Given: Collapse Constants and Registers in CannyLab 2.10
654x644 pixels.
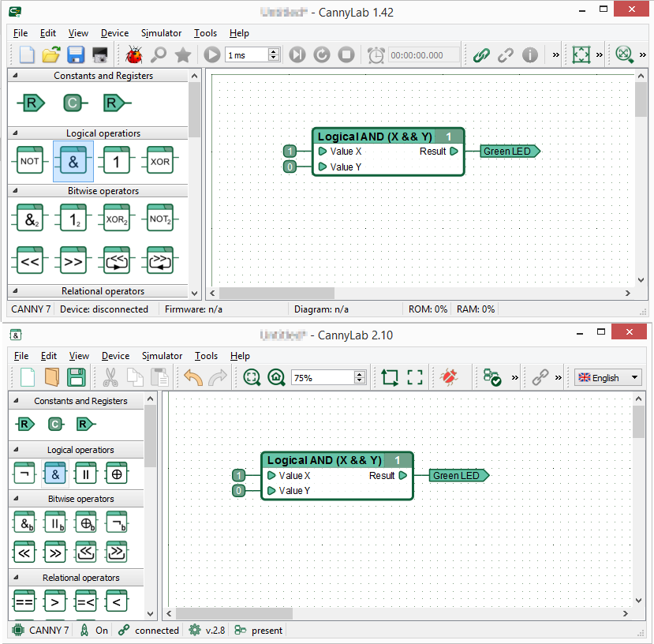Looking at the screenshot, I should pyautogui.click(x=17, y=401).
